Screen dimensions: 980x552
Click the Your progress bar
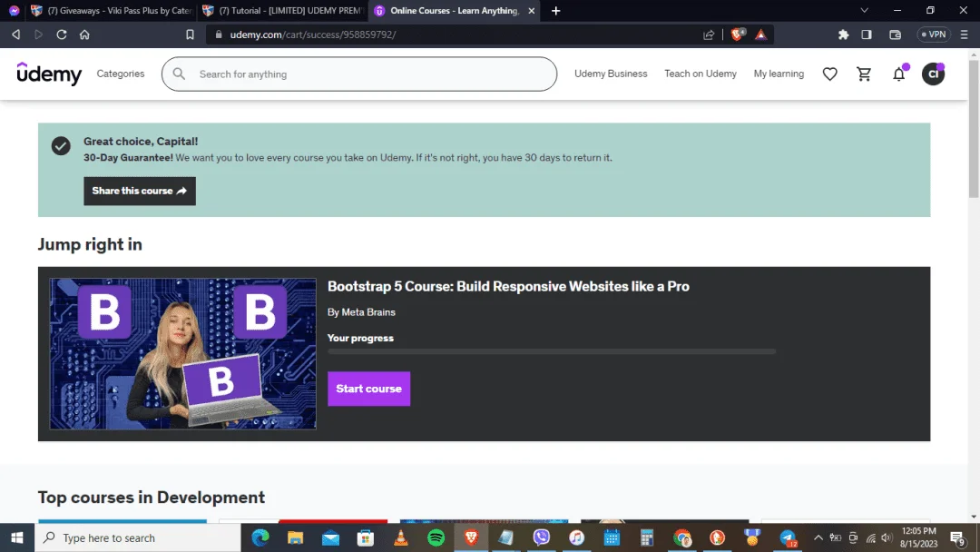[552, 351]
